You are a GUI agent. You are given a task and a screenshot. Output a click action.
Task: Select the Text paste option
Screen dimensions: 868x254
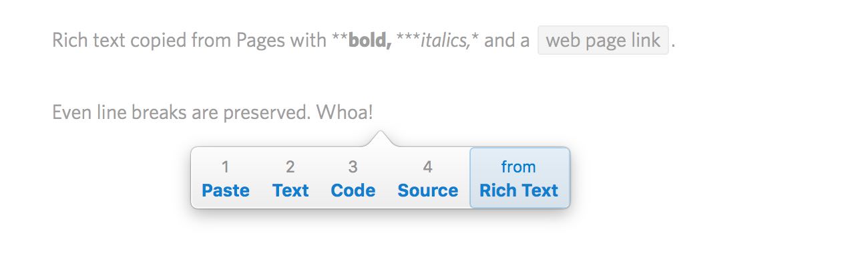pos(290,178)
